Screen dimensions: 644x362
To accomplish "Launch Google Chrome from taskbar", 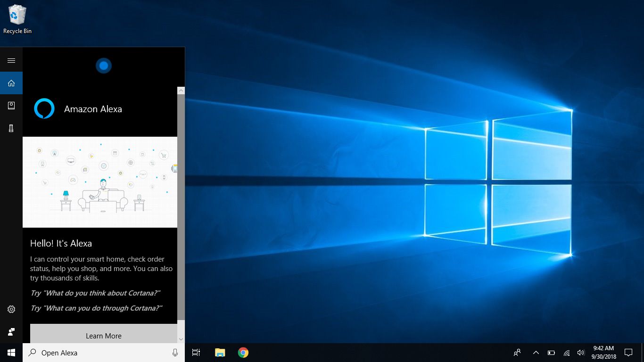I will [x=243, y=353].
